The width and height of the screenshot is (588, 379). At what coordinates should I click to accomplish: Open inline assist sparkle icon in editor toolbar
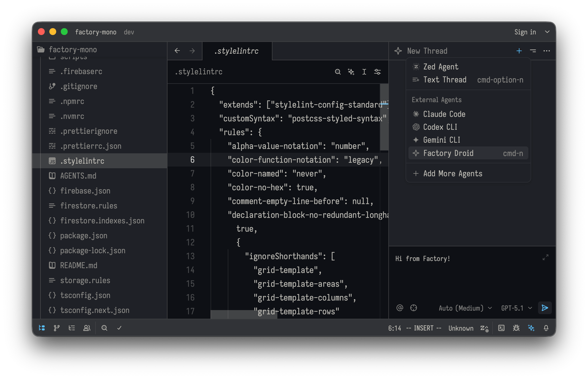(x=351, y=72)
